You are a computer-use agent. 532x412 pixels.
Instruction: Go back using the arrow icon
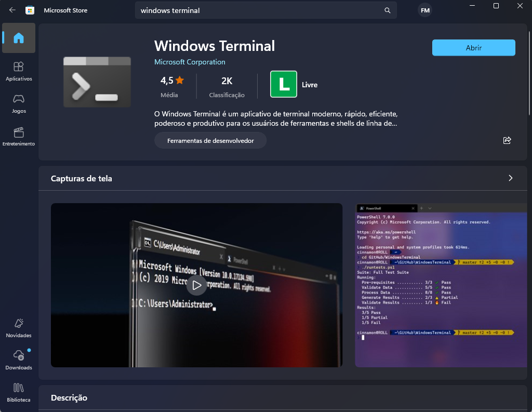(x=12, y=10)
